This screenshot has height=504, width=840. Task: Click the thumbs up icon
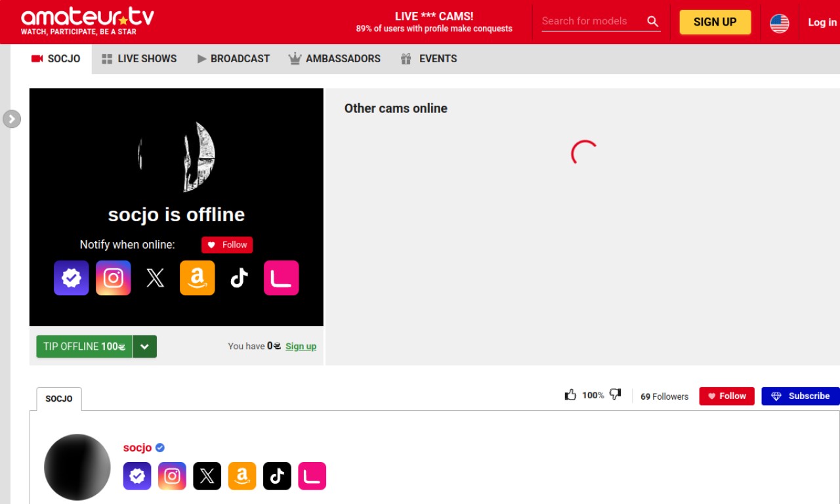571,394
